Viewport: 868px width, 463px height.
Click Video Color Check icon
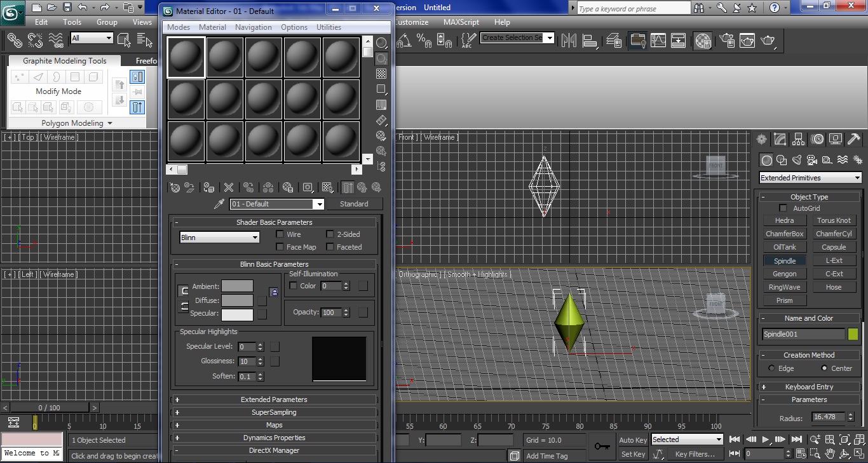pyautogui.click(x=381, y=105)
